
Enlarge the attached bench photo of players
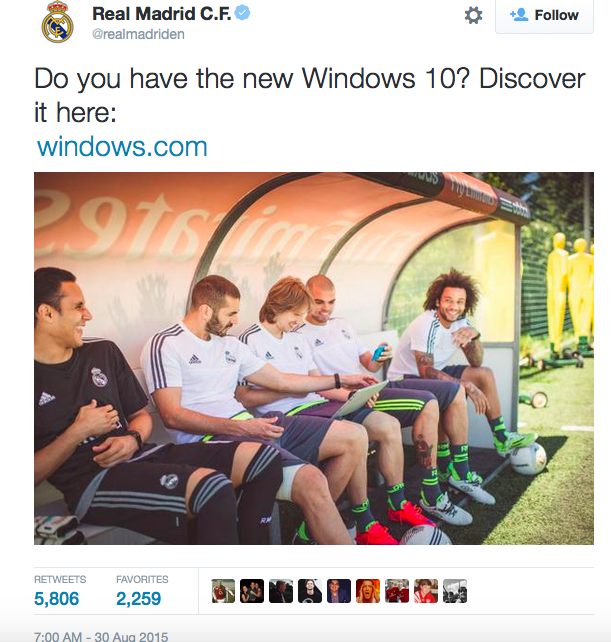pyautogui.click(x=314, y=358)
